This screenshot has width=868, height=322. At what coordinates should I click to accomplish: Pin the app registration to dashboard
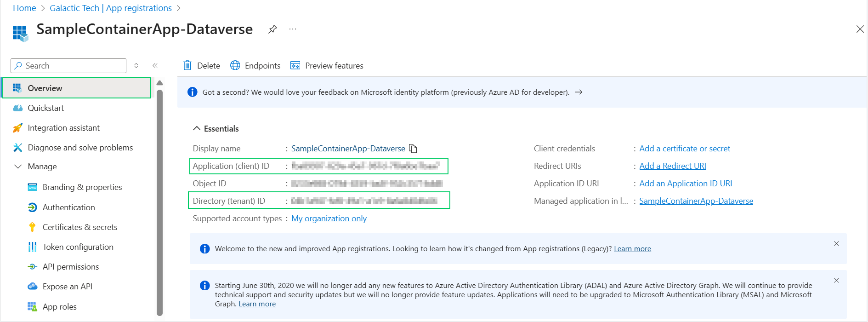tap(272, 29)
